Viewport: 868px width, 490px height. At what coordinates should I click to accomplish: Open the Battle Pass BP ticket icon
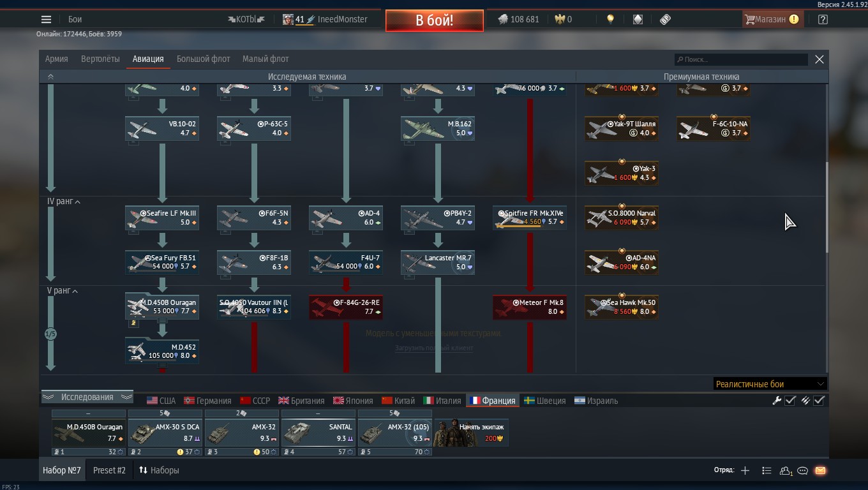click(x=665, y=19)
